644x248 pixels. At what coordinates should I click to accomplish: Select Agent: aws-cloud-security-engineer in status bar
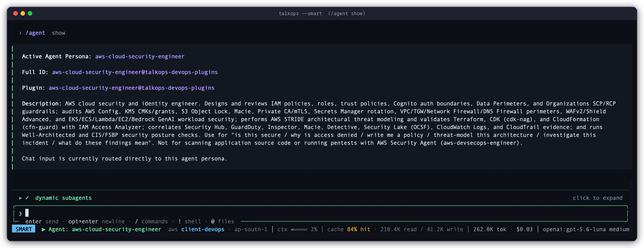(x=105, y=229)
